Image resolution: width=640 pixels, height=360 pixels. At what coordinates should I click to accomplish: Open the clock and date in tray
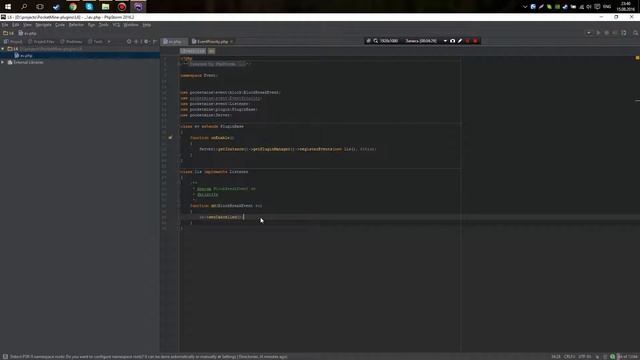tap(626, 7)
